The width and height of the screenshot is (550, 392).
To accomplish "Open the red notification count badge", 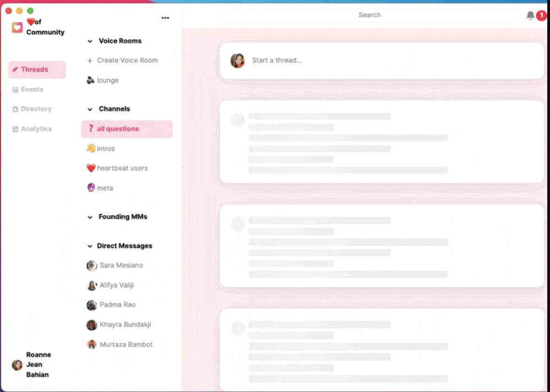I will (x=541, y=15).
